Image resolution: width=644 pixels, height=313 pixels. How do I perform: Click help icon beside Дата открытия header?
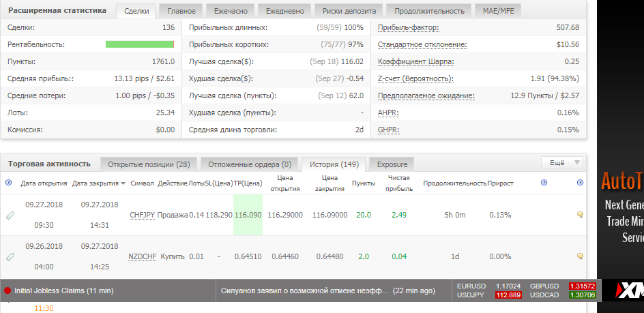[x=9, y=183]
